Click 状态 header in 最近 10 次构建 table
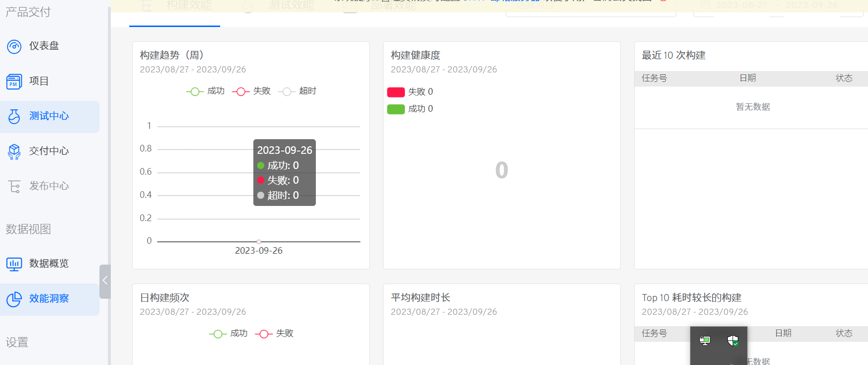 coord(844,78)
